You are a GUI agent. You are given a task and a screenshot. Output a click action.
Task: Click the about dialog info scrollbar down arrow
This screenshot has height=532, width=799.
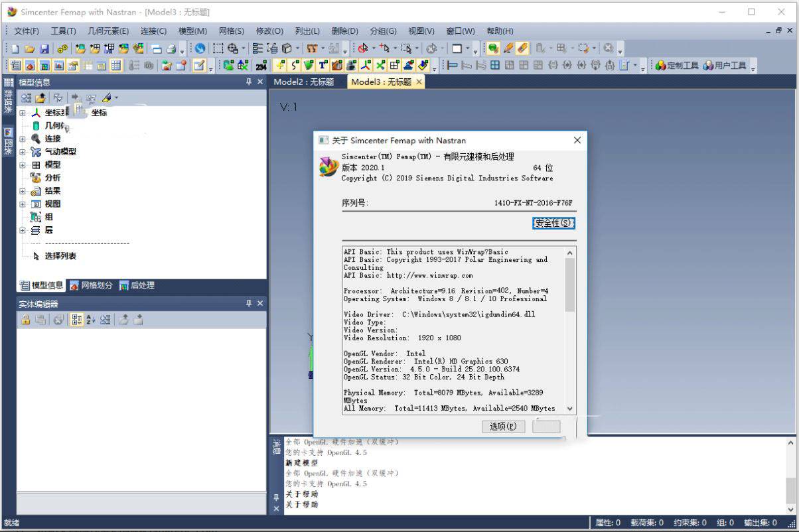(570, 409)
